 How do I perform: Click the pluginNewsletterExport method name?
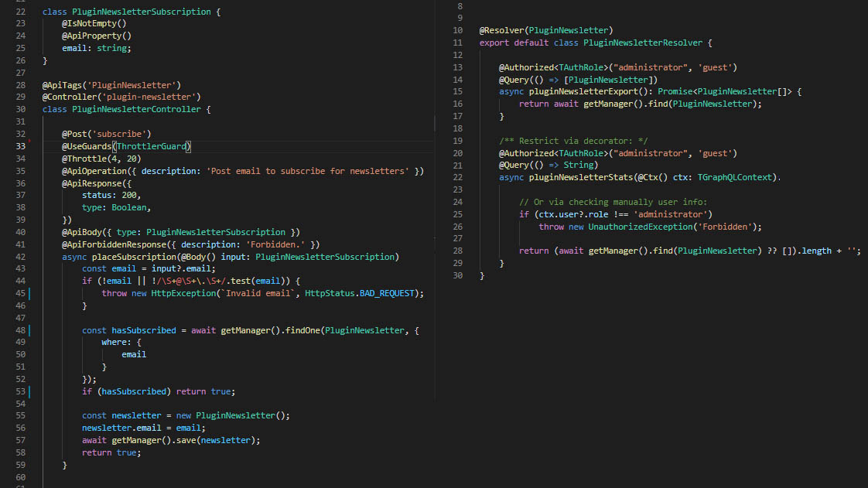pyautogui.click(x=583, y=92)
